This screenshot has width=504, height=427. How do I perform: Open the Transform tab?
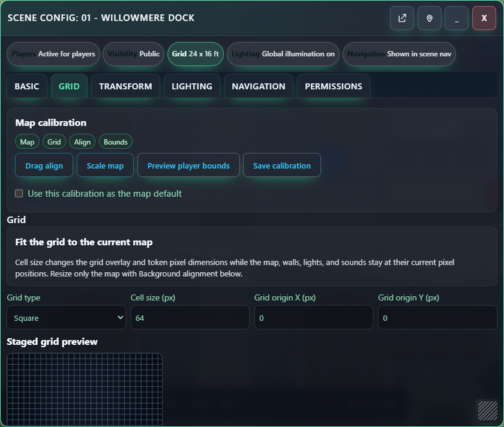pyautogui.click(x=125, y=86)
